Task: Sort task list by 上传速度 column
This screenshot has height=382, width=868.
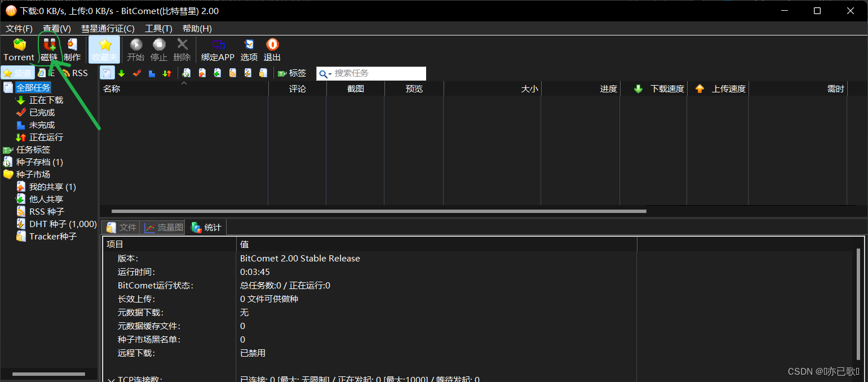Action: pos(718,88)
